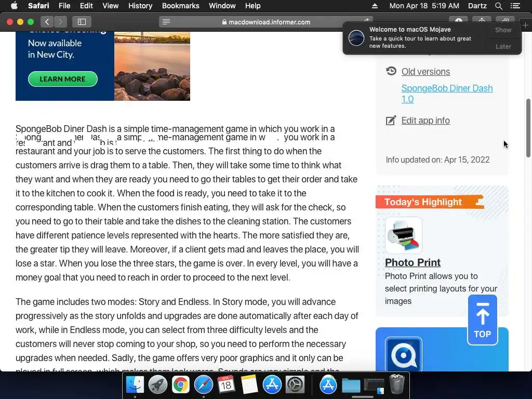532x399 pixels.
Task: Open the App Store from the Dock
Action: [272, 385]
